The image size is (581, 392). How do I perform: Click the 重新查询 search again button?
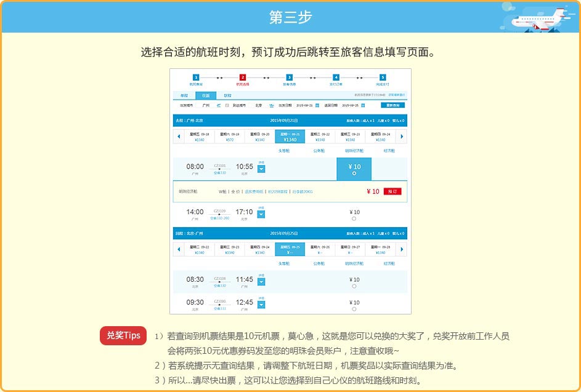pyautogui.click(x=392, y=105)
